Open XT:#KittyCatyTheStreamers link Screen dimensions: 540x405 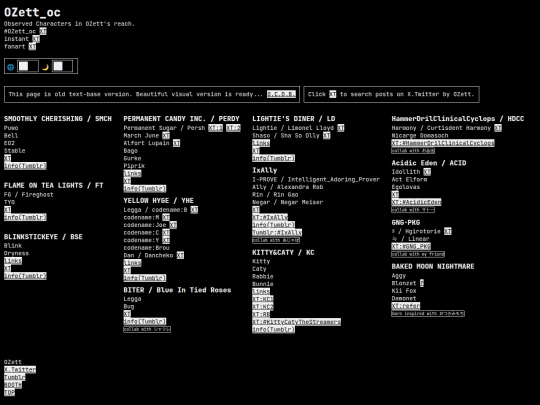[297, 322]
